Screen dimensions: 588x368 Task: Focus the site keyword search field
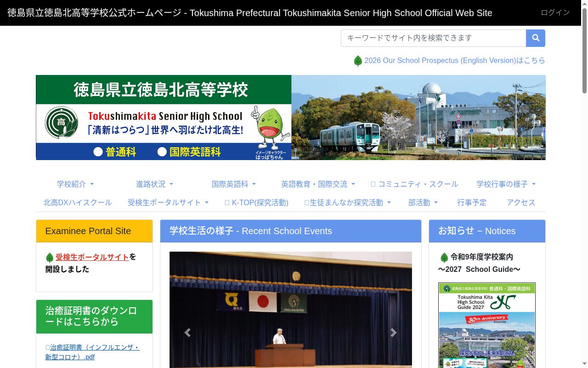tap(433, 38)
